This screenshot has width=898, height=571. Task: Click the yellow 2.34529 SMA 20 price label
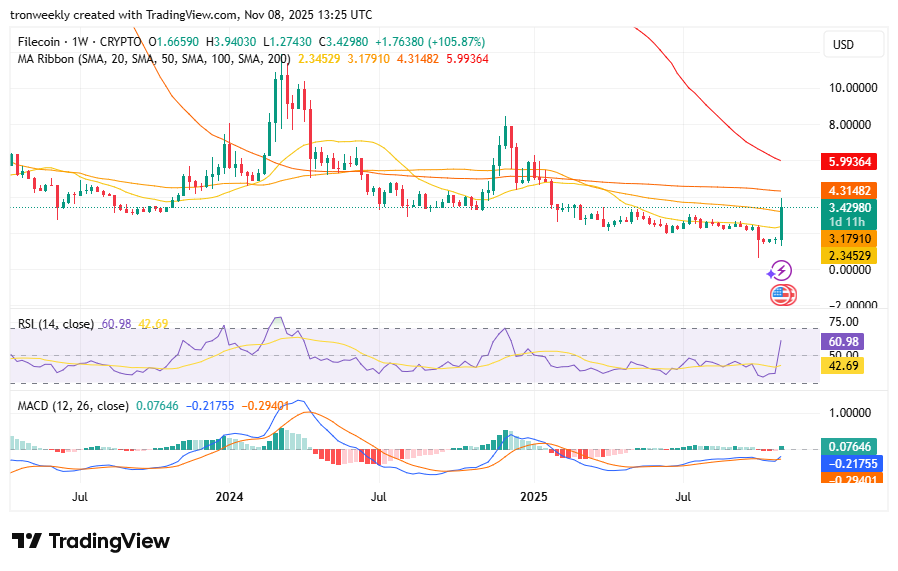tap(848, 256)
